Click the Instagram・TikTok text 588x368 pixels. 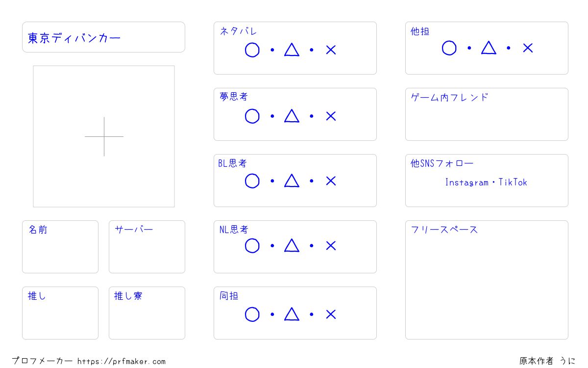[486, 183]
